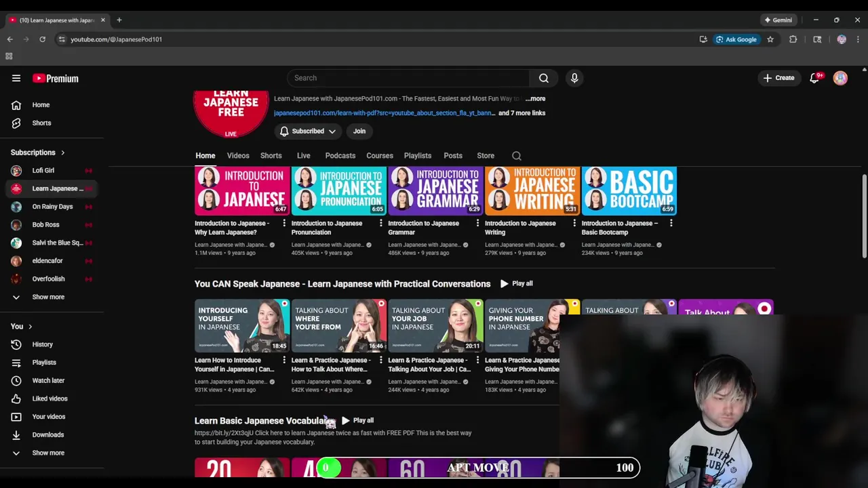The height and width of the screenshot is (488, 868).
Task: Switch to the Posts tab
Action: pos(453,156)
